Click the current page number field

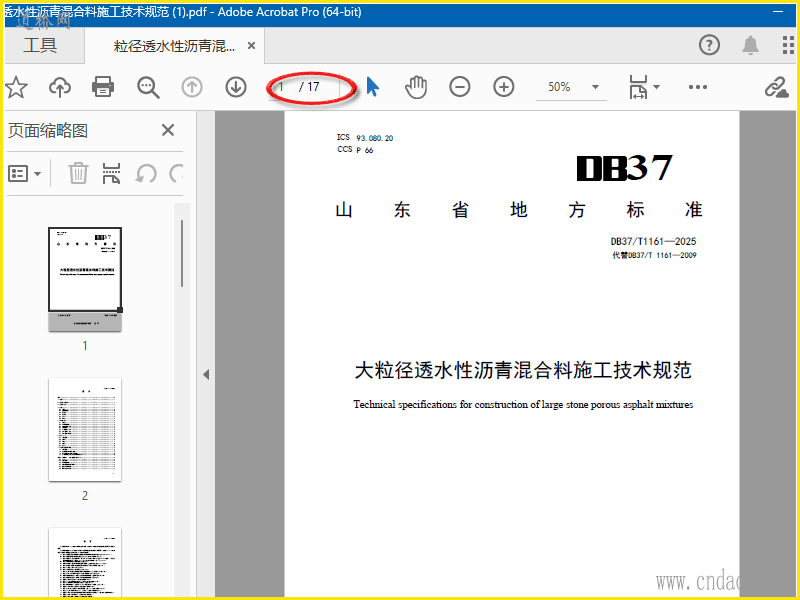tap(283, 87)
